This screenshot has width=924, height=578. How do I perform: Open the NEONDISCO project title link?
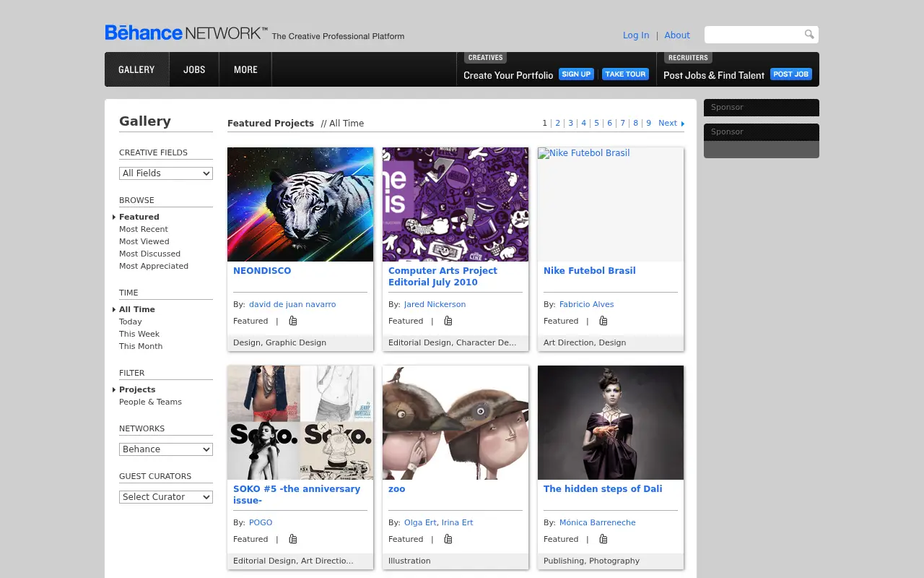coord(262,271)
